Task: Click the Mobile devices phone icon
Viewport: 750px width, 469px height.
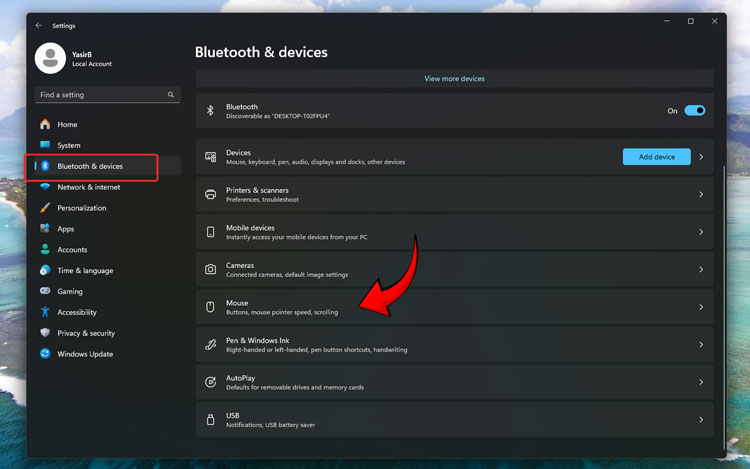Action: 210,232
